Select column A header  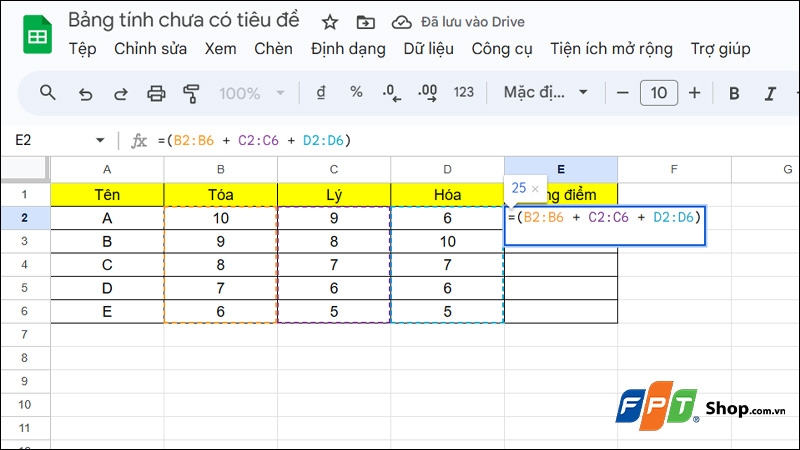click(x=107, y=169)
